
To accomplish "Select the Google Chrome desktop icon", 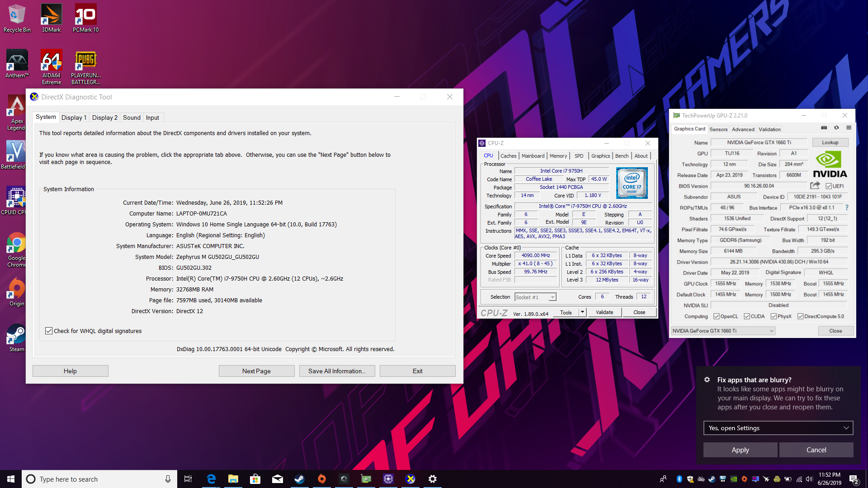I will (x=17, y=250).
